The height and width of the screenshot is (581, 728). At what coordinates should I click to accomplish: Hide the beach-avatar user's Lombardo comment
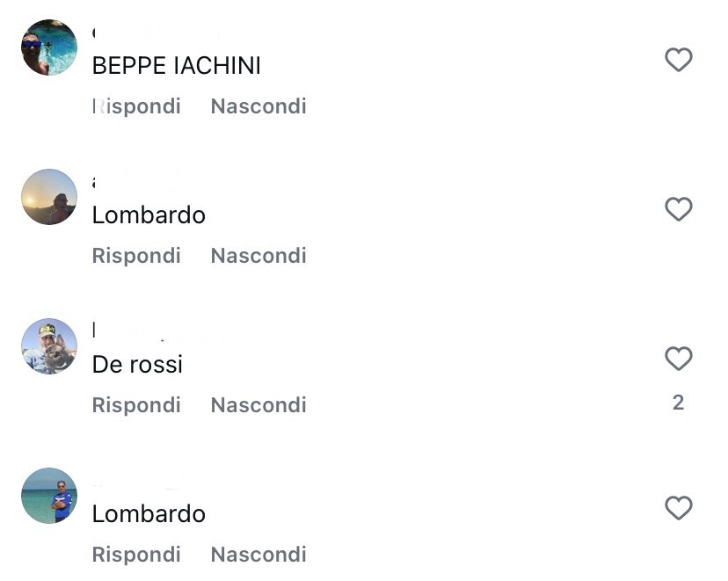point(258,555)
